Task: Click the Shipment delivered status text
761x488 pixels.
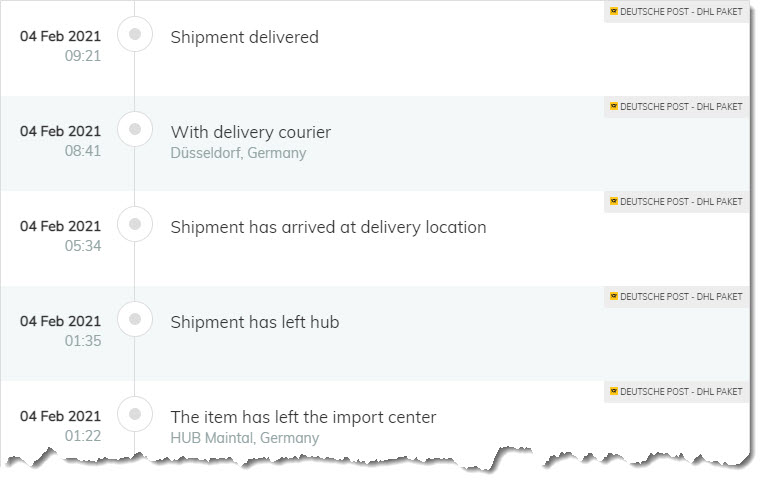Action: point(244,38)
